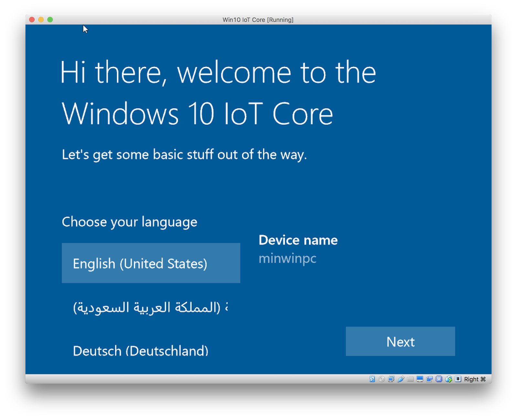
Task: Click the CPU chip icon in status bar
Action: click(439, 379)
